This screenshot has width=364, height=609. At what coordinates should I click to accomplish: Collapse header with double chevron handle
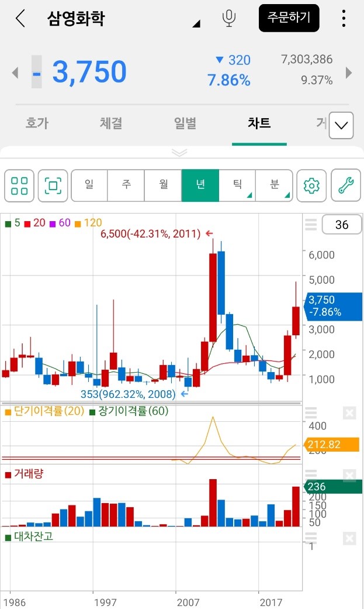click(179, 152)
